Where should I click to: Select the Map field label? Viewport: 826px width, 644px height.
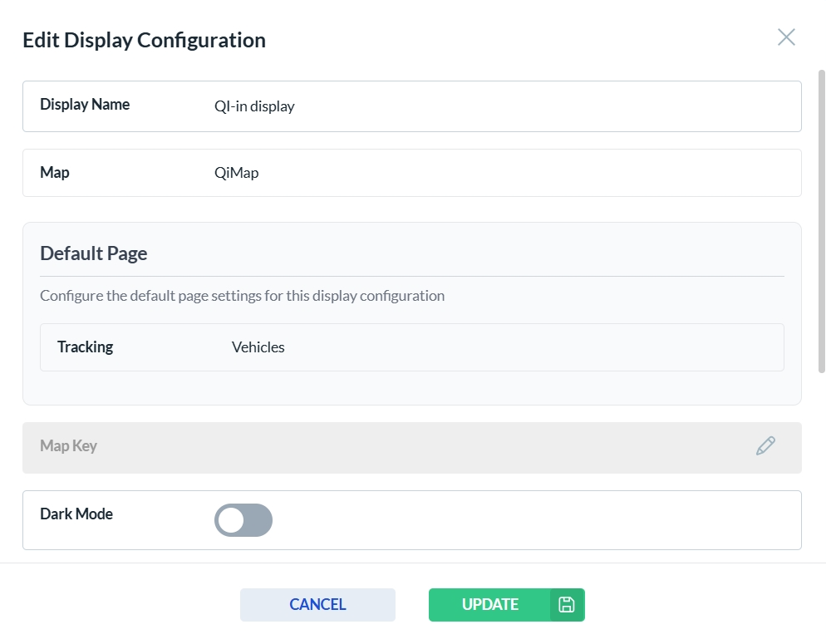[x=55, y=173]
